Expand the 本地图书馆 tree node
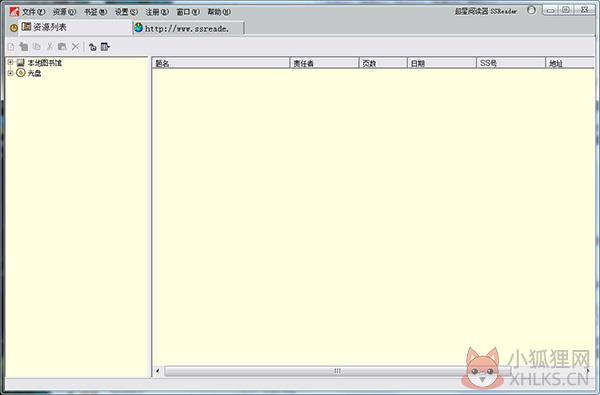The height and width of the screenshot is (395, 600). point(10,62)
